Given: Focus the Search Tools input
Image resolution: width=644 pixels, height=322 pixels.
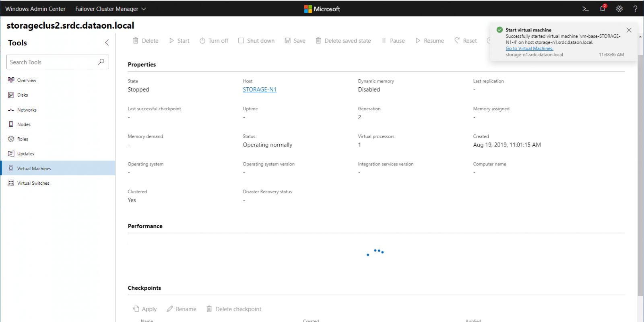Looking at the screenshot, I should pyautogui.click(x=58, y=62).
